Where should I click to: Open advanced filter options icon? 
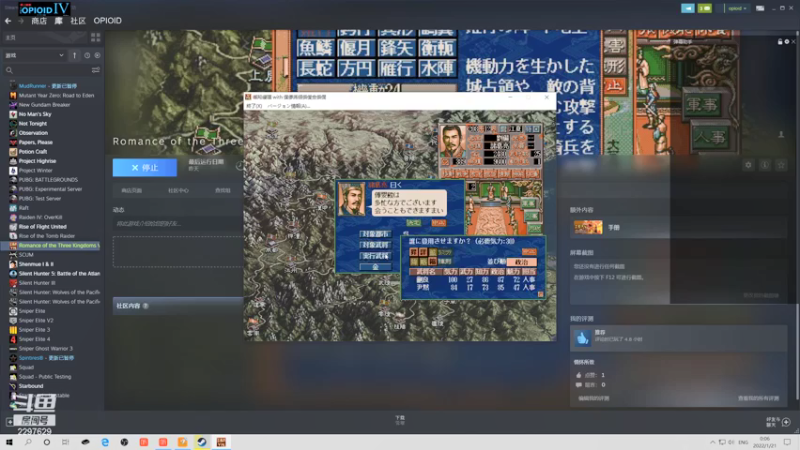[95, 70]
